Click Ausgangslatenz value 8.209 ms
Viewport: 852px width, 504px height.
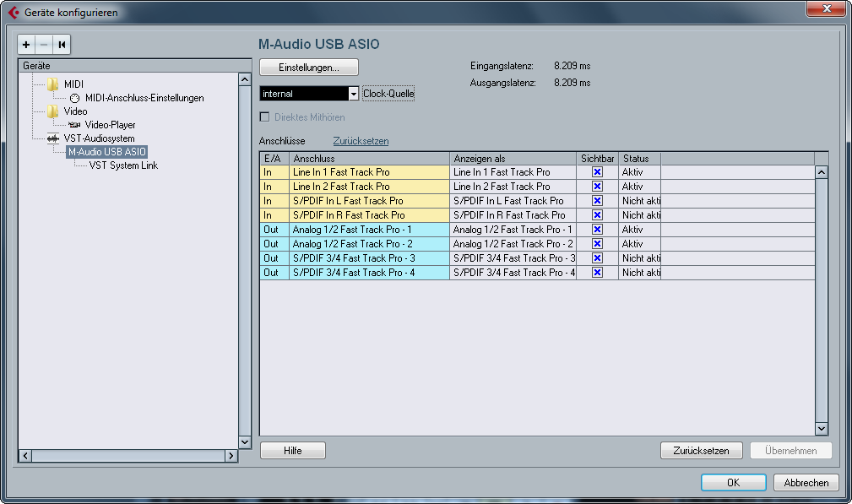click(573, 83)
